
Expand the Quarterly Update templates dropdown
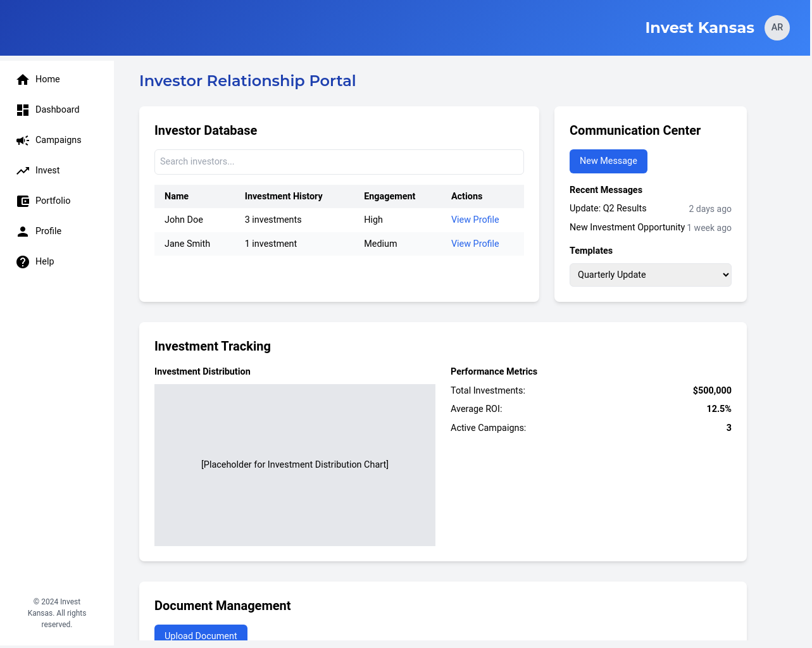tap(650, 275)
